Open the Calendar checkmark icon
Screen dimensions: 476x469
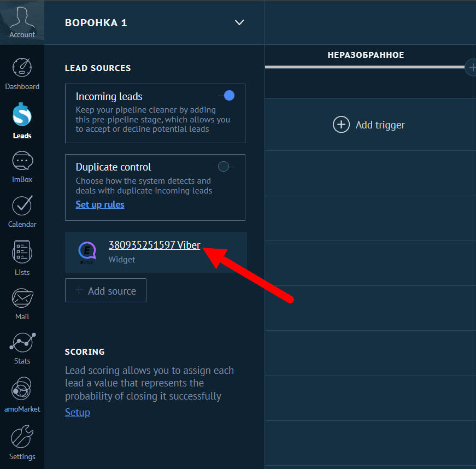pyautogui.click(x=22, y=205)
